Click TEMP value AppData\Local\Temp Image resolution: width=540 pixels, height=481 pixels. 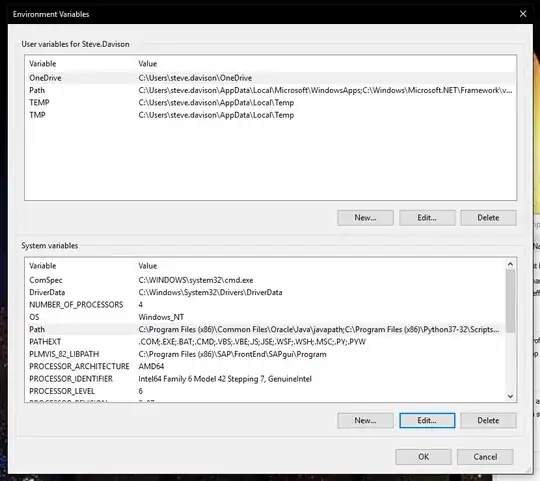pyautogui.click(x=216, y=103)
